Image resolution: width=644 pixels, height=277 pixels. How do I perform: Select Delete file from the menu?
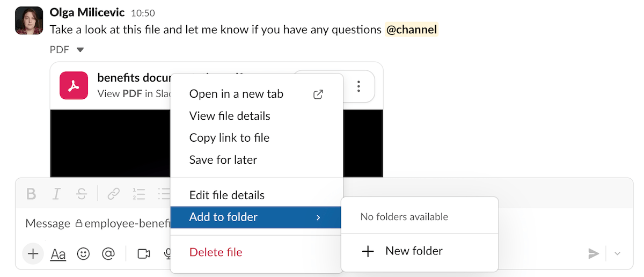216,252
